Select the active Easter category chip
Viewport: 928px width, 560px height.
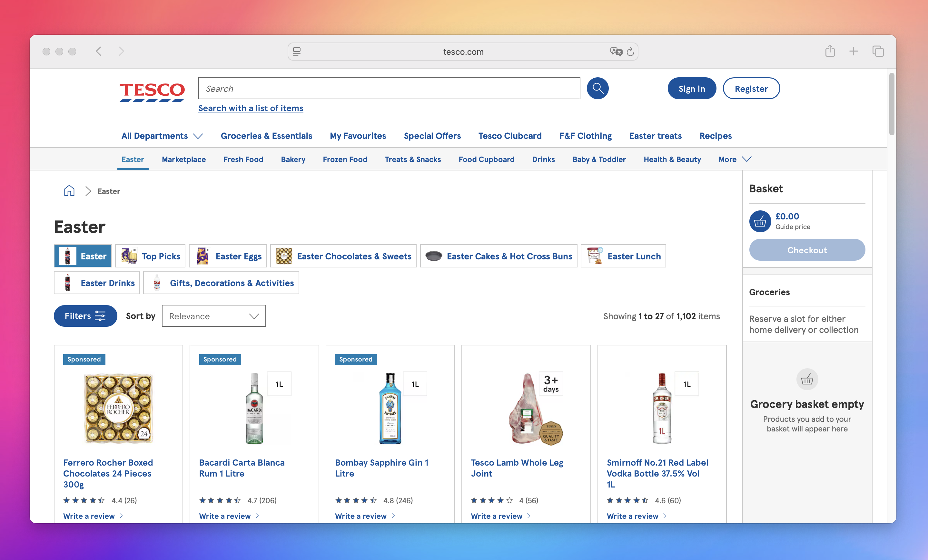[83, 256]
